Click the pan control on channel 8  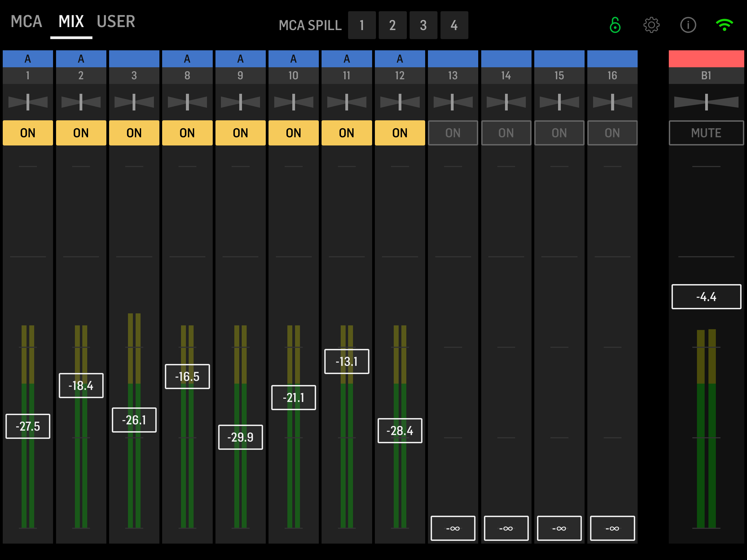[187, 102]
